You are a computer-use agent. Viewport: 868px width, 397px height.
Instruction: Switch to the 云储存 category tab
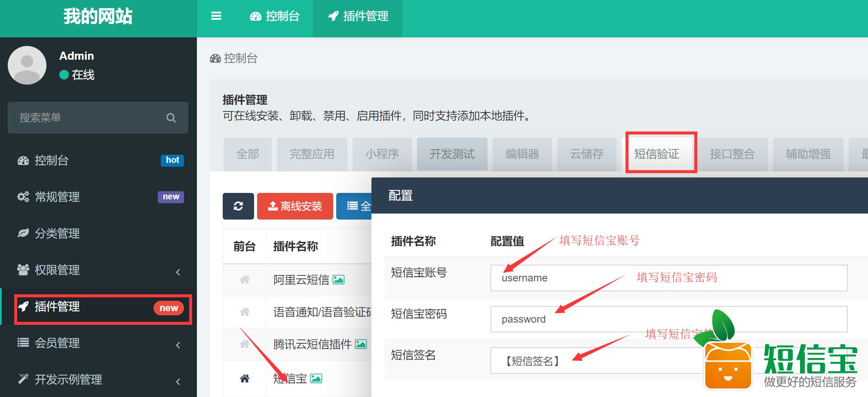point(586,154)
